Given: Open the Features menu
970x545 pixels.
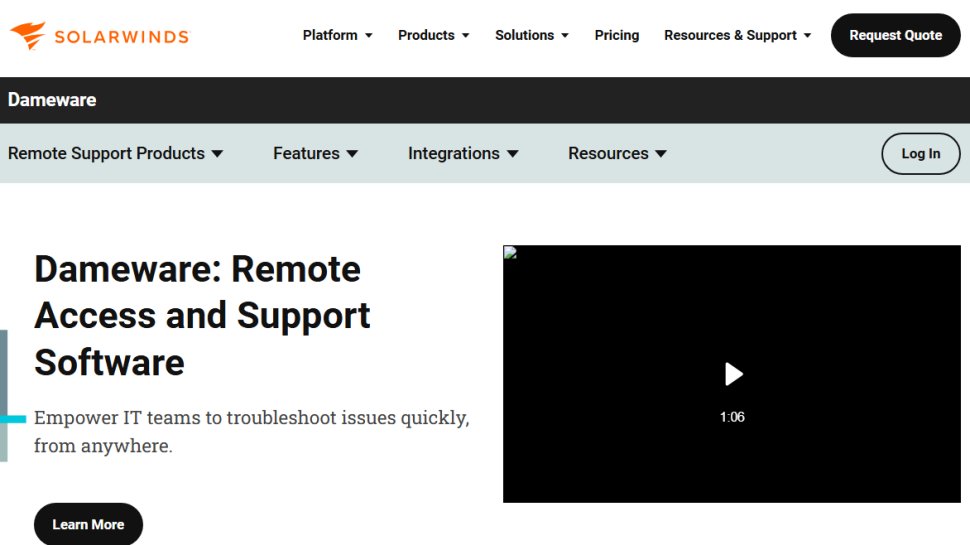Looking at the screenshot, I should point(306,153).
